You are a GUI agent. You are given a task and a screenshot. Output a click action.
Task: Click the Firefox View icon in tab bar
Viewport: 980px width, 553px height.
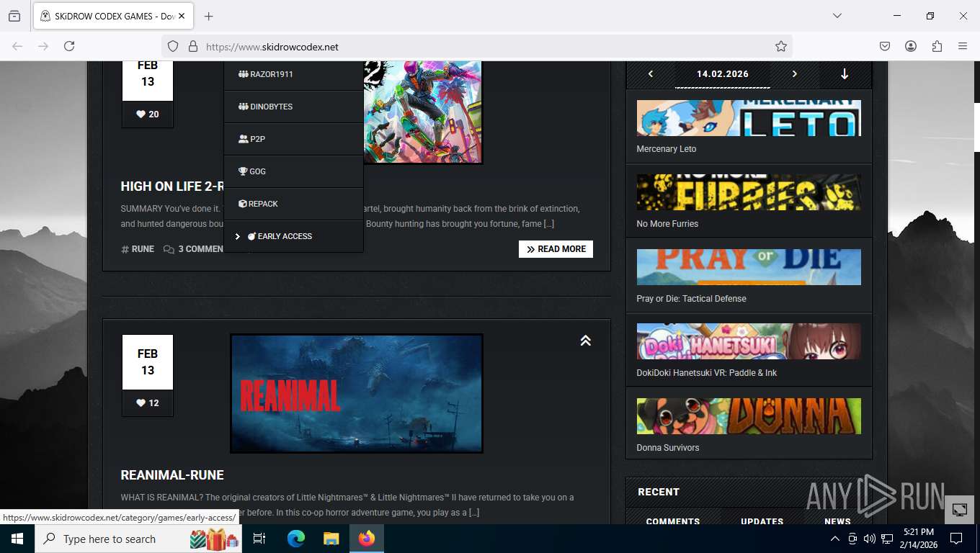point(14,16)
